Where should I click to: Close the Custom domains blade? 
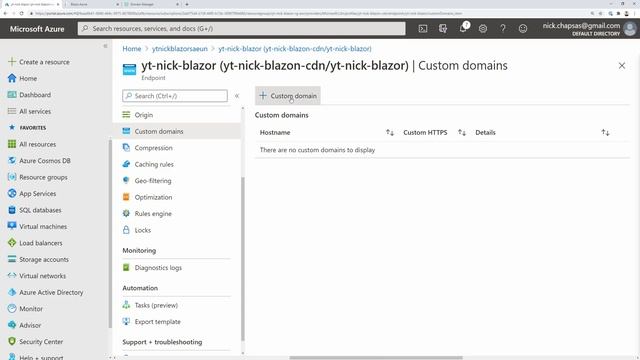[622, 66]
